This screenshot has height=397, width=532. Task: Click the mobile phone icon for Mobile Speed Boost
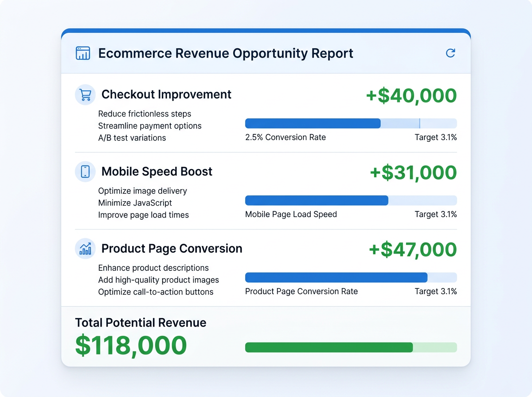(x=85, y=171)
